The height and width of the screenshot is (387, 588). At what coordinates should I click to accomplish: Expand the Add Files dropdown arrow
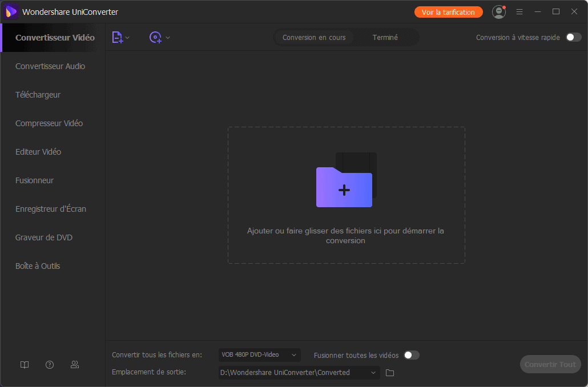127,38
